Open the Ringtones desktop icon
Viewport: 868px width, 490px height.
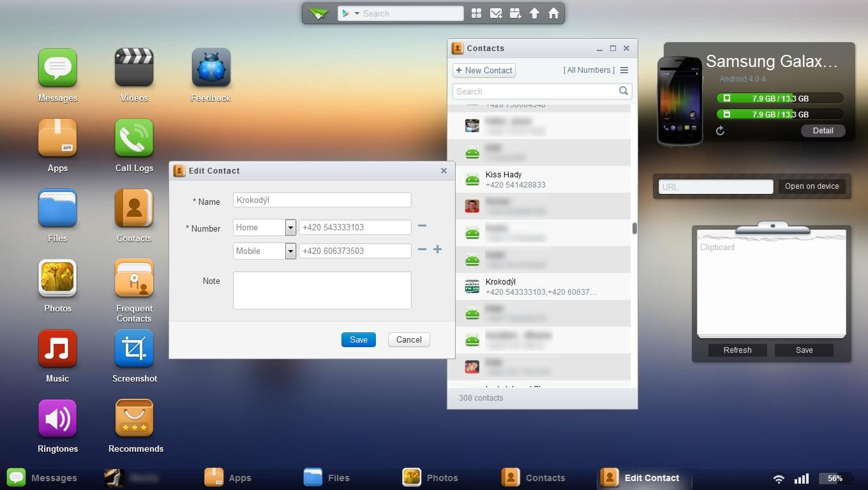click(x=57, y=419)
